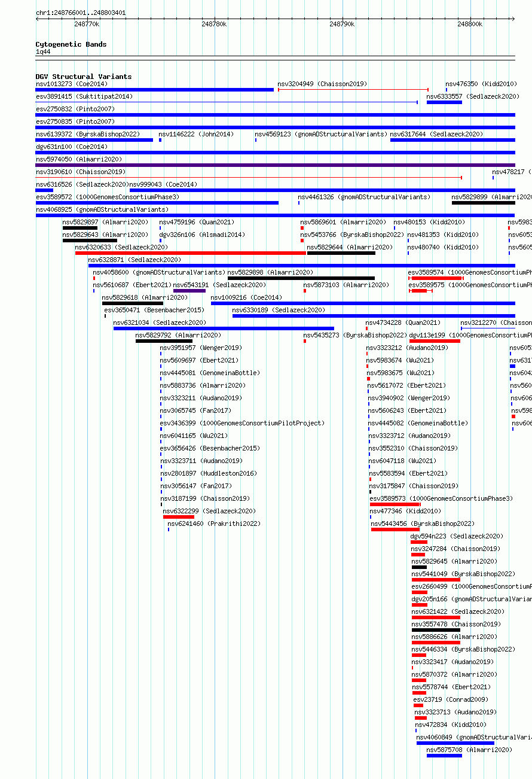The width and height of the screenshot is (532, 779).
Task: Click nsv3557478 (Chaisson2019) label
Action: 456,624
